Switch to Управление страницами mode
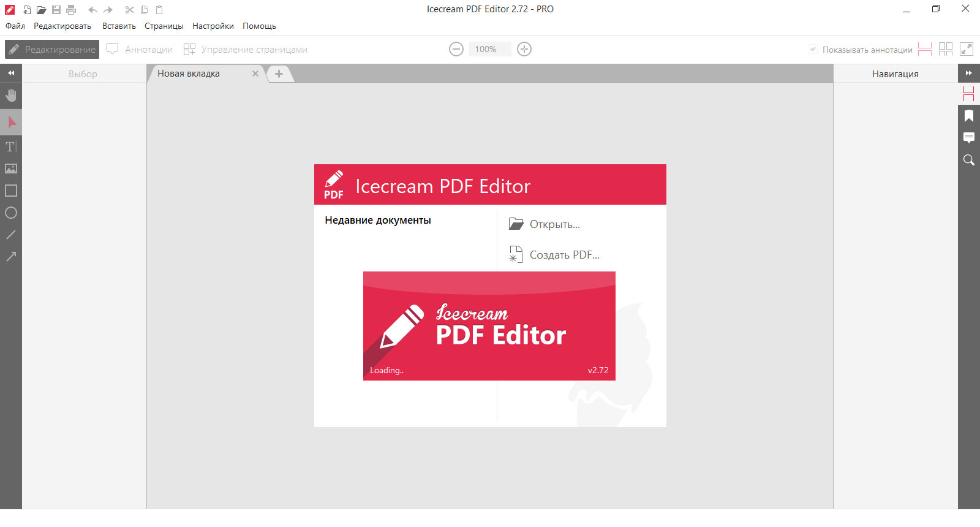Image resolution: width=980 pixels, height=527 pixels. point(246,50)
